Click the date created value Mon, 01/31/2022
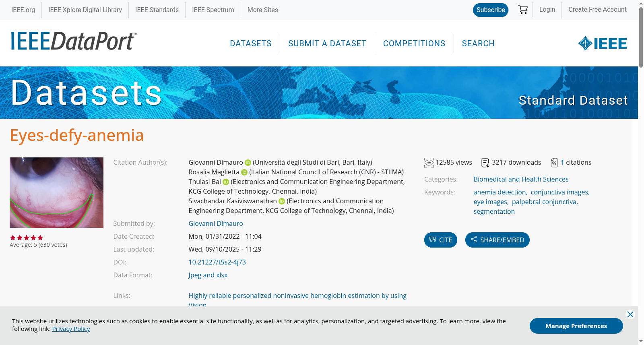 [x=225, y=236]
